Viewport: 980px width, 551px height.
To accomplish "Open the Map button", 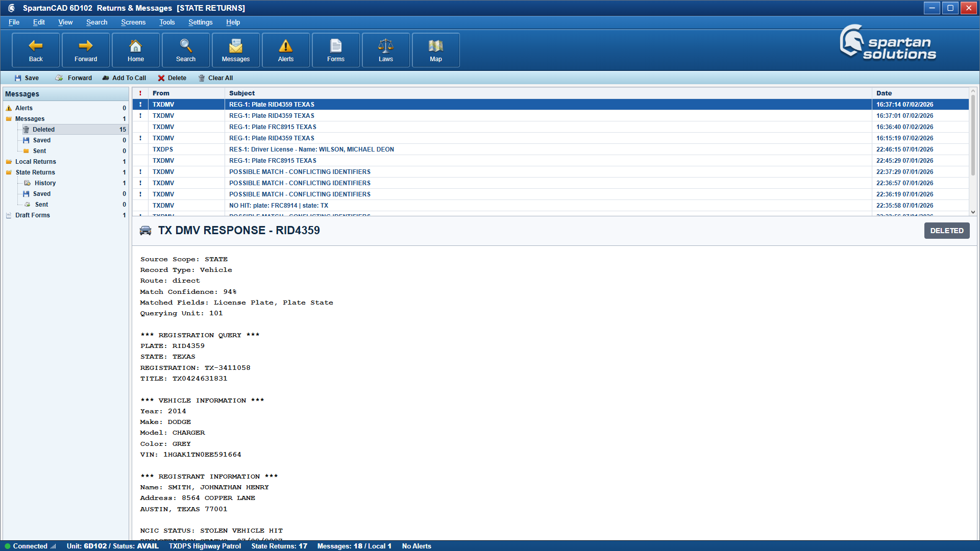I will click(436, 50).
